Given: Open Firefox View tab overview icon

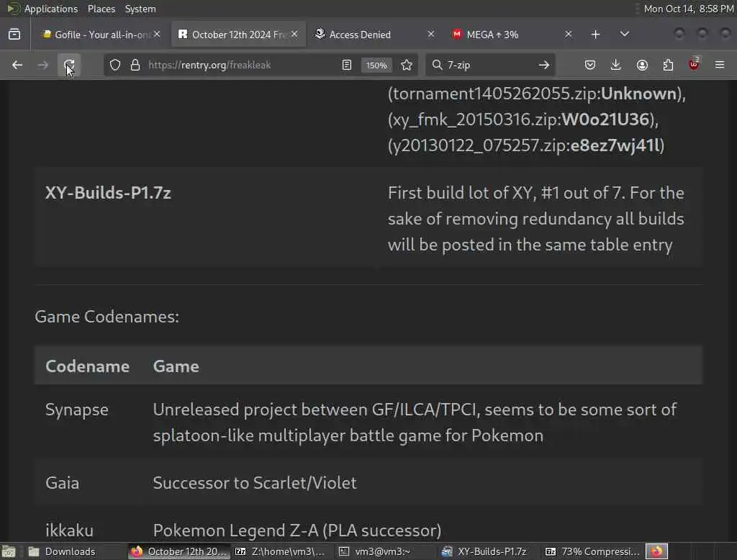Looking at the screenshot, I should 14,35.
